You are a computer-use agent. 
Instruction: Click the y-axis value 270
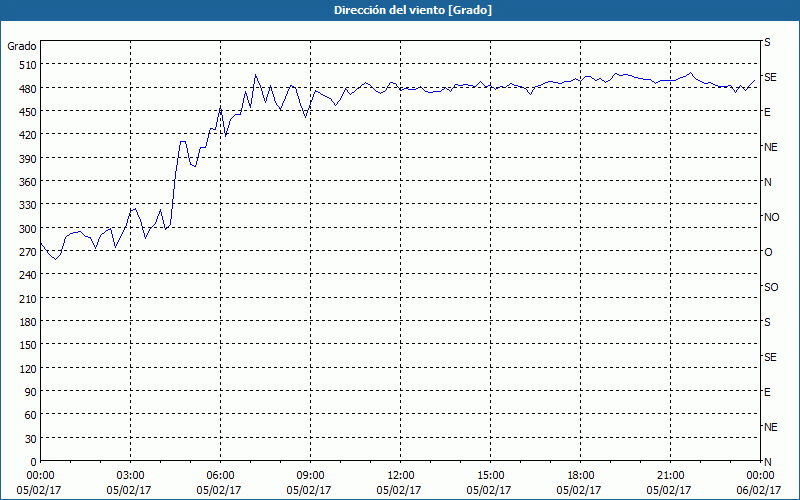pos(29,252)
